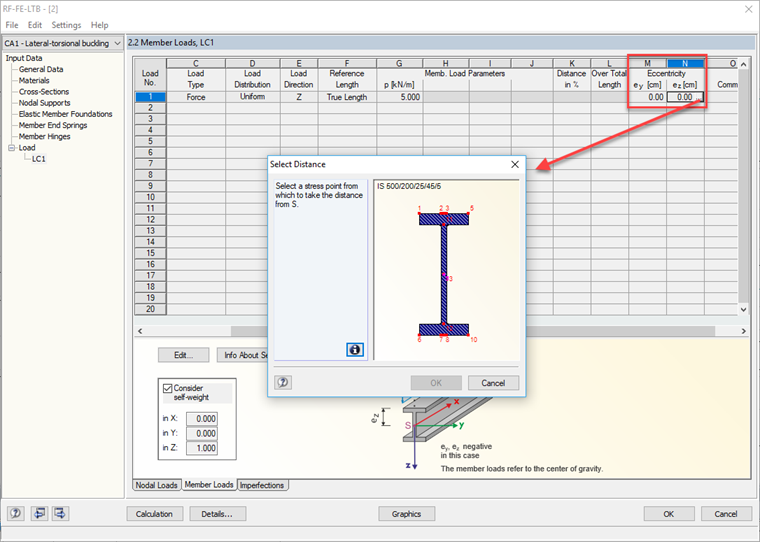Select stress point 10 on the cross-section
This screenshot has width=760, height=542.
coord(469,335)
